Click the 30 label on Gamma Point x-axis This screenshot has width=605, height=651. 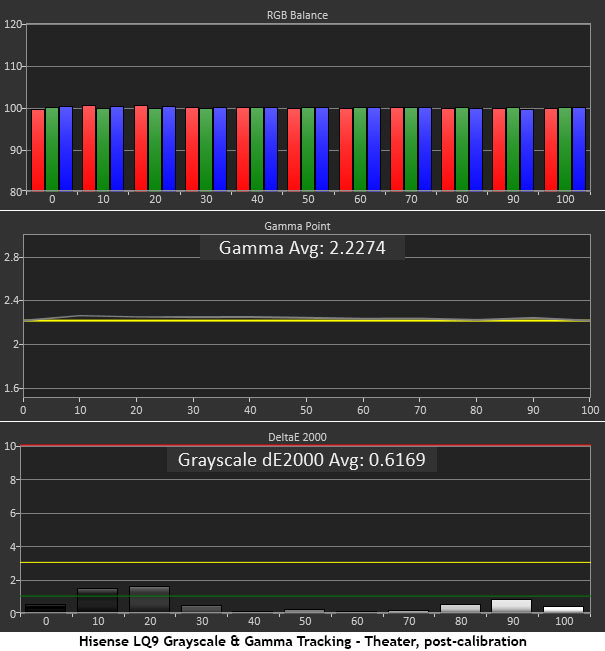pyautogui.click(x=193, y=410)
